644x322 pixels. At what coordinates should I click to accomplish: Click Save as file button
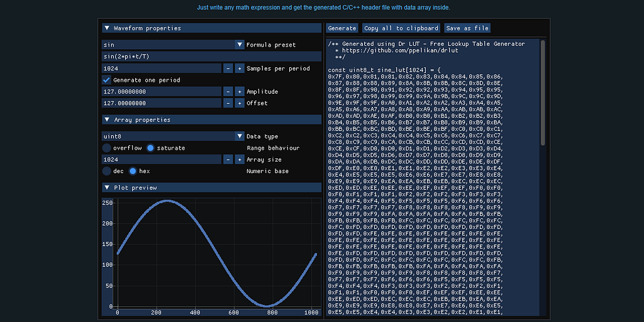click(467, 28)
